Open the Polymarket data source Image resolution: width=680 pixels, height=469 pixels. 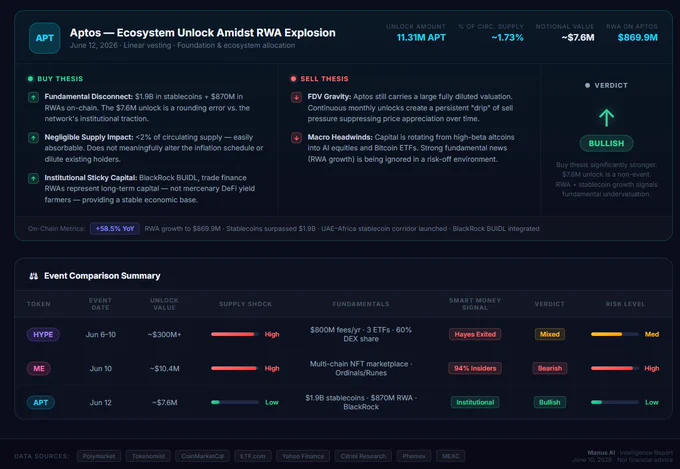click(x=99, y=456)
